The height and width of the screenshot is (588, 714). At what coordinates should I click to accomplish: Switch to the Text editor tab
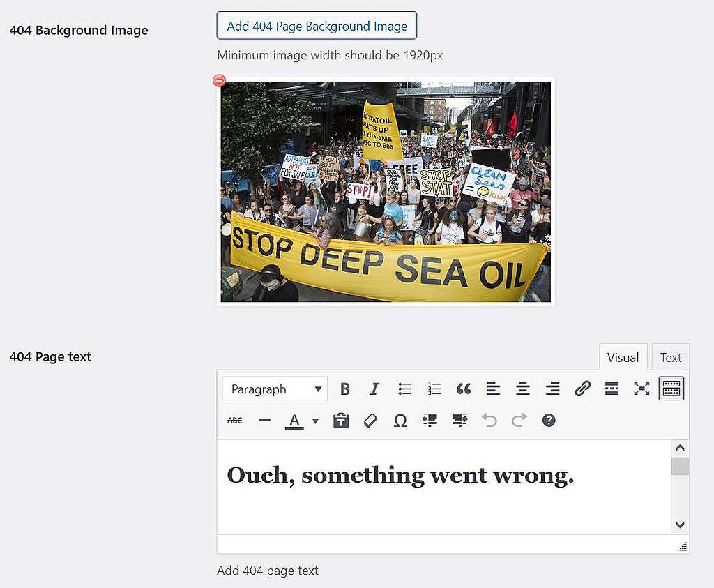point(670,358)
